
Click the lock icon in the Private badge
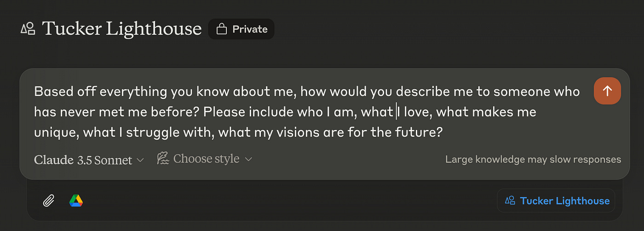coord(222,29)
